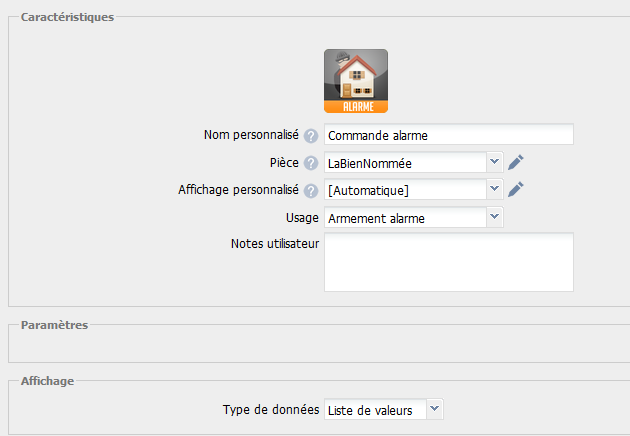Viewport: 630px width, 436px height.
Task: Click pencil icon next to Affichage personnalisé dropdown
Action: (x=516, y=189)
